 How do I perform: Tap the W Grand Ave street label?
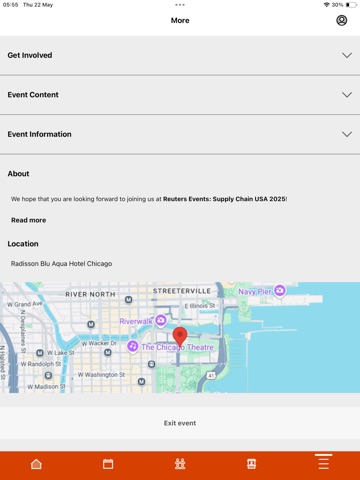coord(25,304)
